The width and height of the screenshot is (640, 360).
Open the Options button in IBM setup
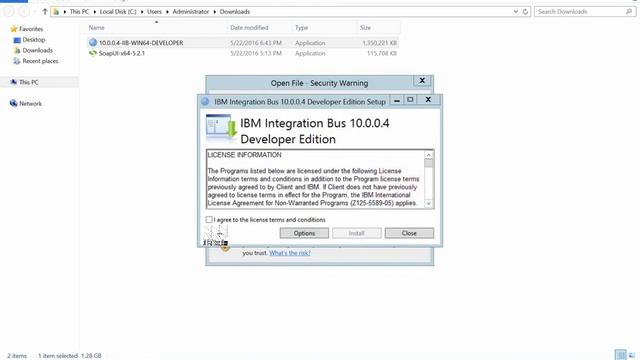coord(304,233)
